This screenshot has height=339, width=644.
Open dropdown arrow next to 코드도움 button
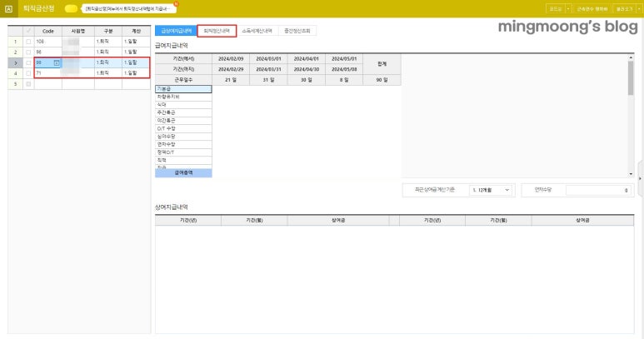[x=568, y=8]
